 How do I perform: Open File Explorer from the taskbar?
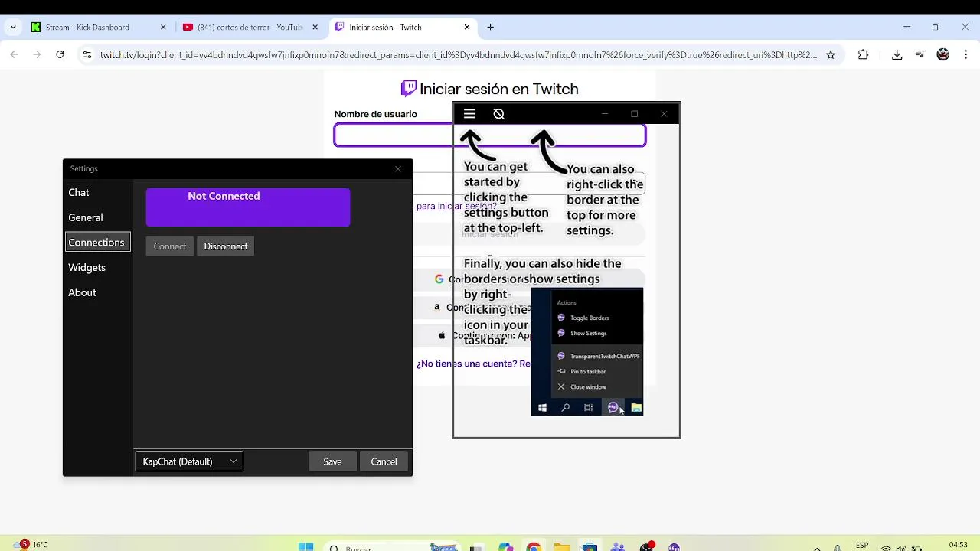coord(562,546)
